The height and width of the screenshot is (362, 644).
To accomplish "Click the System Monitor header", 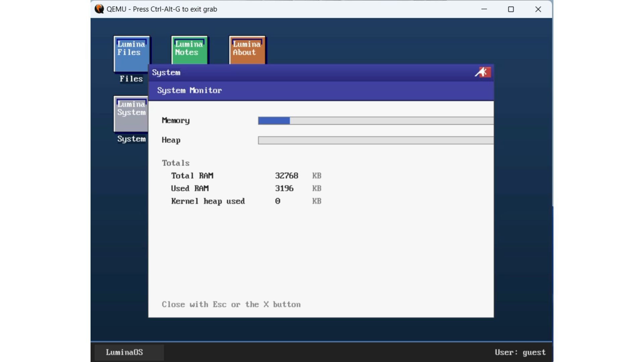I will pos(321,90).
